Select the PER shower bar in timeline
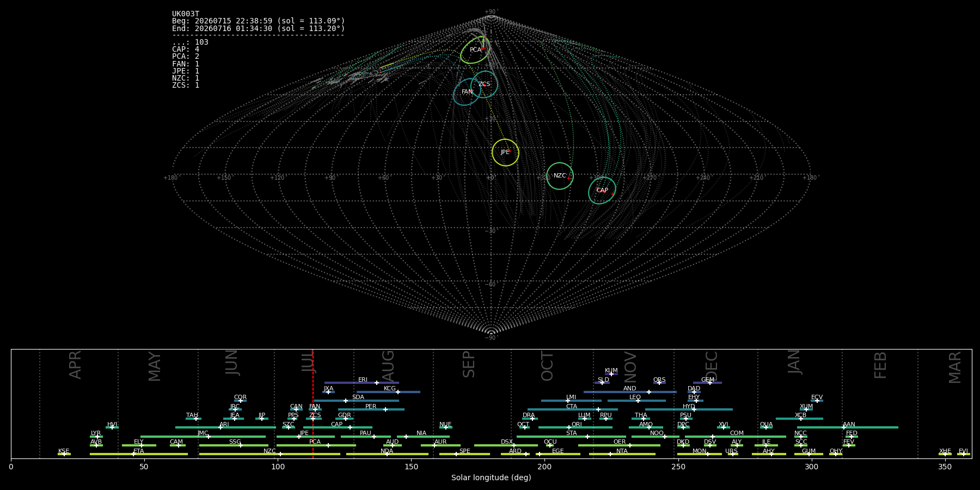 coord(371,409)
